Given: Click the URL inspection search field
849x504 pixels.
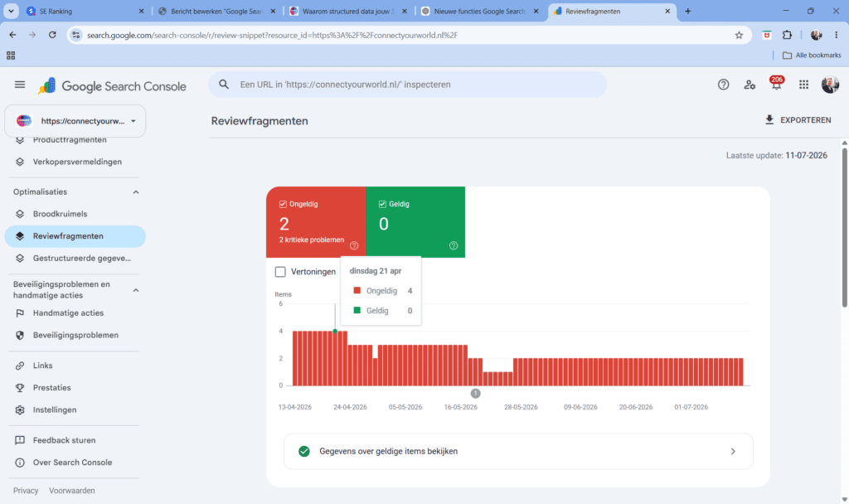Looking at the screenshot, I should 408,85.
